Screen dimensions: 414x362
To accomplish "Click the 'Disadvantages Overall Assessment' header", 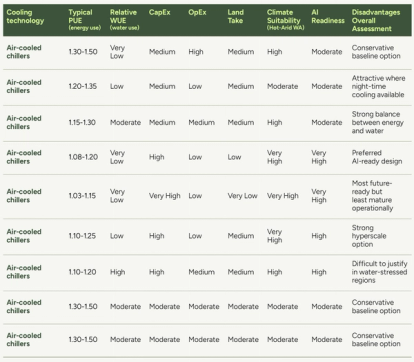I will click(376, 20).
